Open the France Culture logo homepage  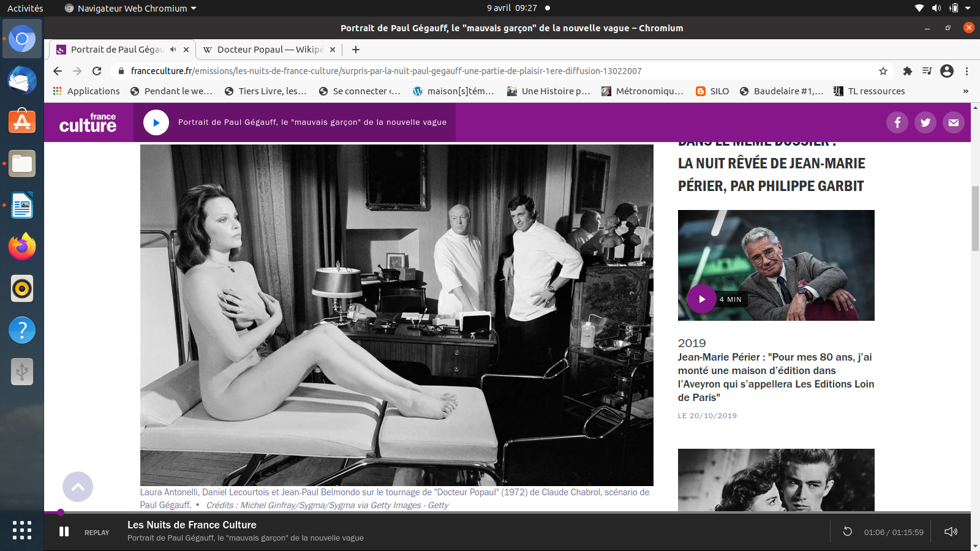[88, 122]
